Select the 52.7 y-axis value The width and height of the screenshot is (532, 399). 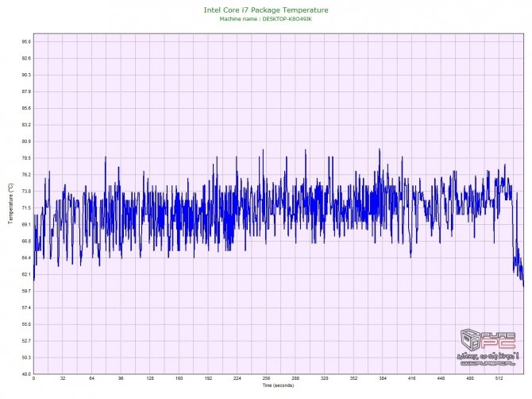(x=26, y=341)
